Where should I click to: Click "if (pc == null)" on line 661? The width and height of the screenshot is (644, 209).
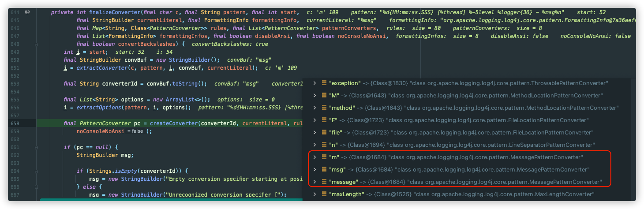click(87, 147)
